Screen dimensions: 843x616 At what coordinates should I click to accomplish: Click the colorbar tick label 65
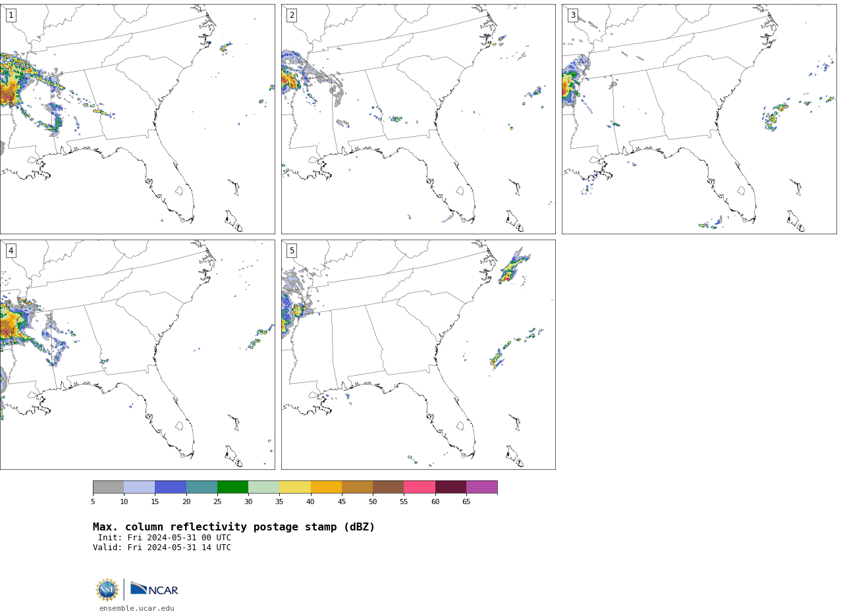point(466,502)
